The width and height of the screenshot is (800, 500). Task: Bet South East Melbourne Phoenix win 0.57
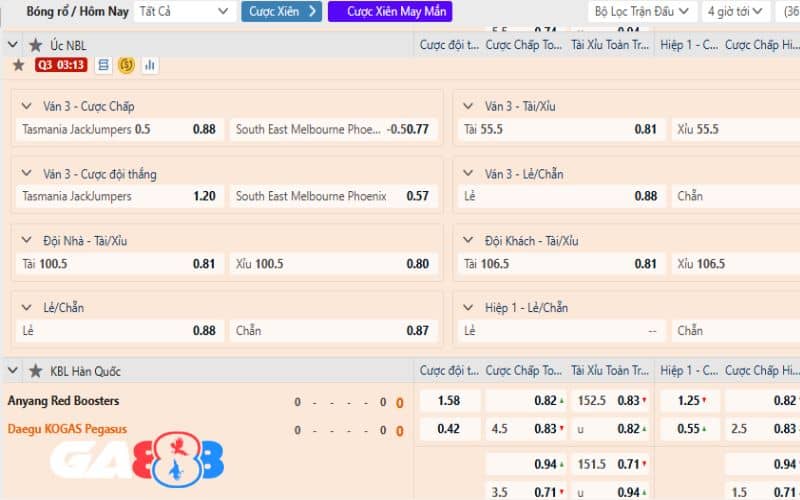click(x=334, y=196)
